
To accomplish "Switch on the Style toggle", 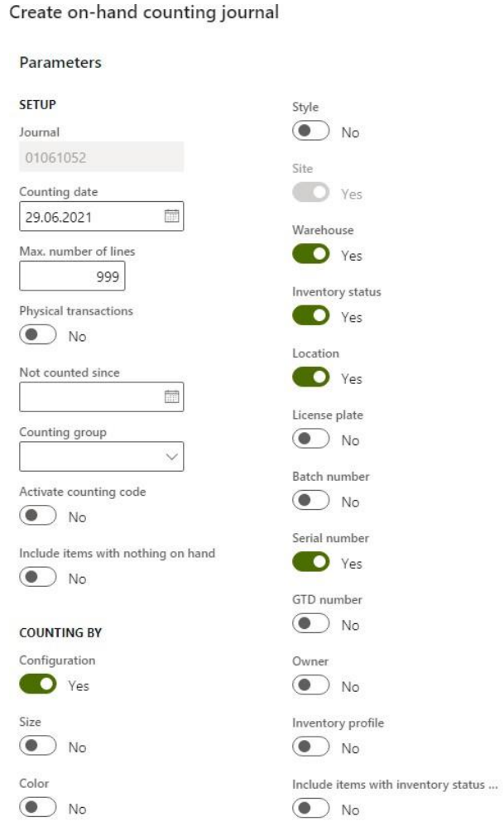I will click(311, 132).
